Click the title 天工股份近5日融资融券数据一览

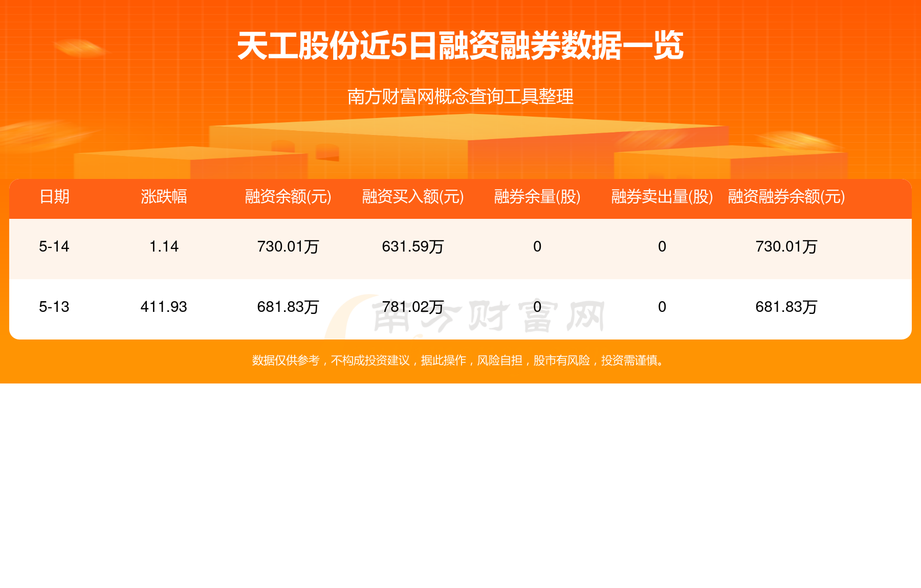click(460, 46)
